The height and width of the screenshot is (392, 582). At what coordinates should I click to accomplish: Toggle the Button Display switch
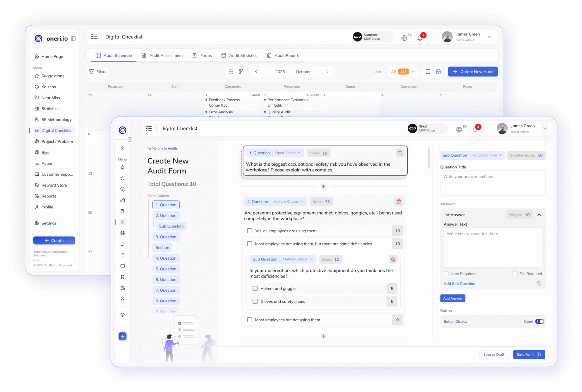tap(540, 321)
